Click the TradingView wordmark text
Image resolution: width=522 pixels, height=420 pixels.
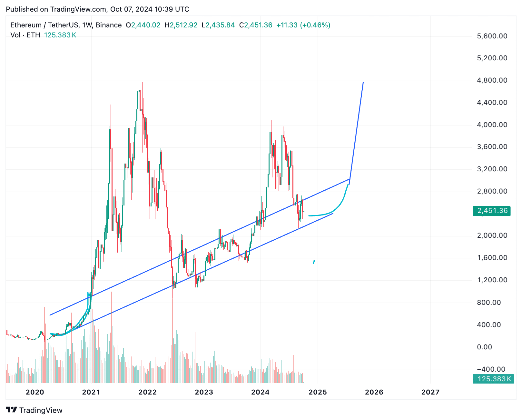point(41,410)
